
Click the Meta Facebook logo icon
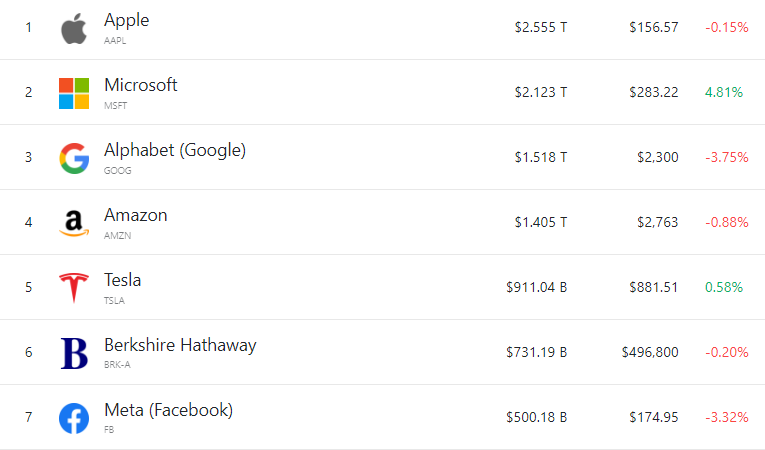point(74,417)
